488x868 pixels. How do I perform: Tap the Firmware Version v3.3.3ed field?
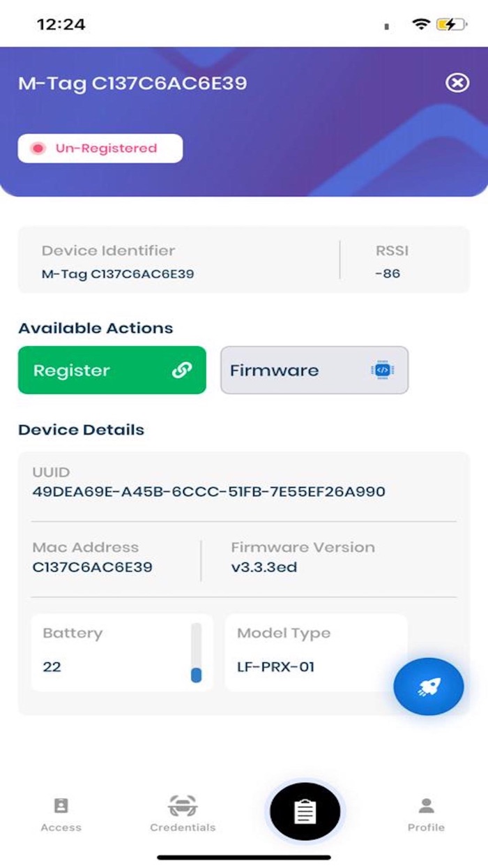(264, 567)
